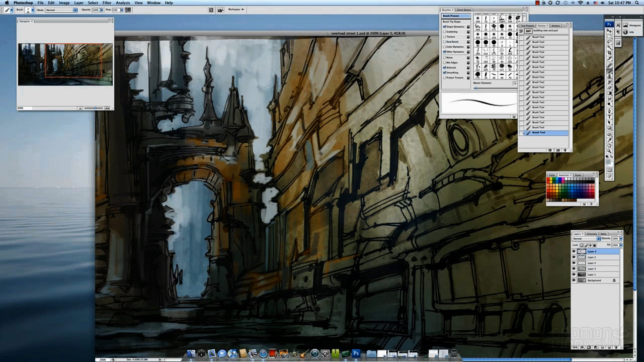The image size is (644, 362).
Task: Click delete state trash icon in History panel
Action: click(x=565, y=150)
